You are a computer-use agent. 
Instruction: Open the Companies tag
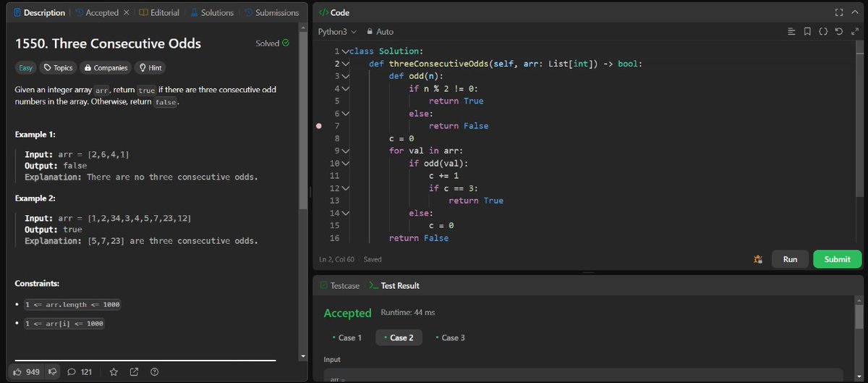106,67
